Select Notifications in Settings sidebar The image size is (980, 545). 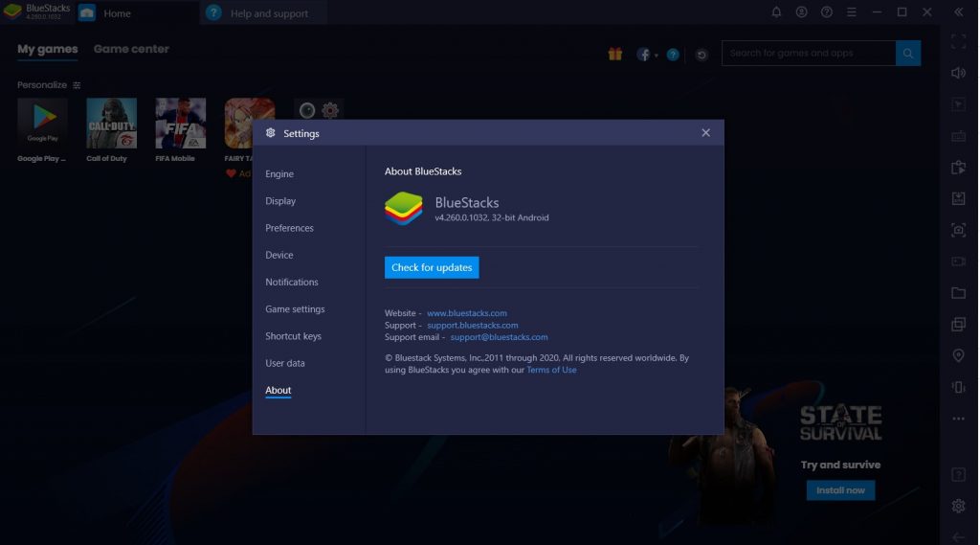coord(291,282)
